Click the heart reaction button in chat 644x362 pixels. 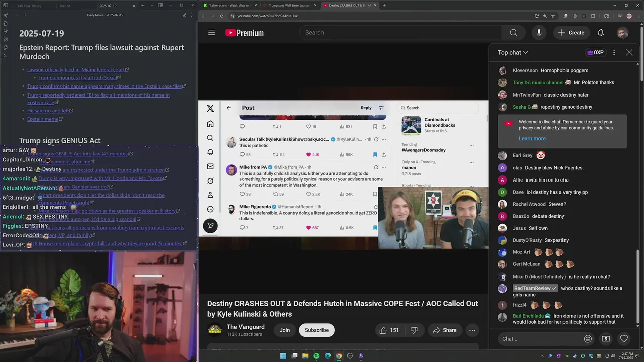tap(624, 339)
